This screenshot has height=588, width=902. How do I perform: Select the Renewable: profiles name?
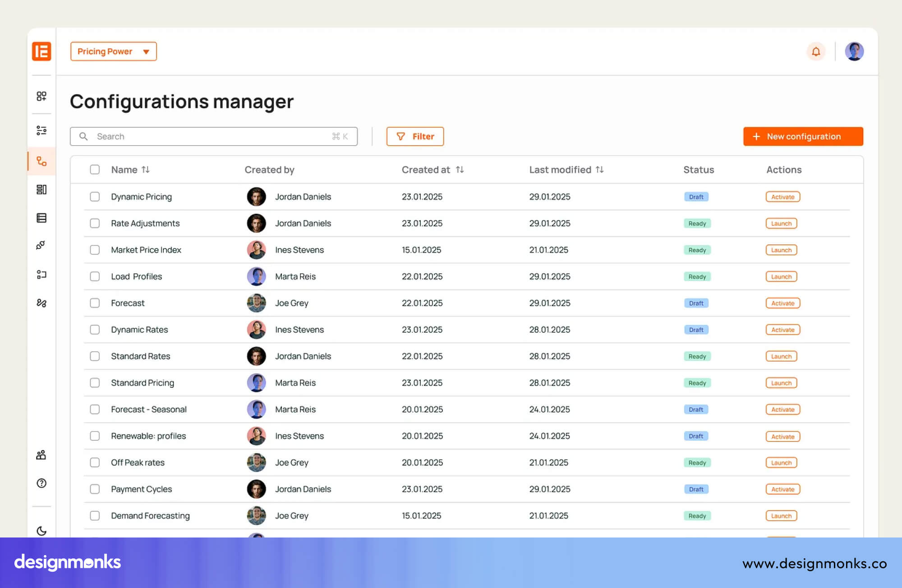pos(148,436)
